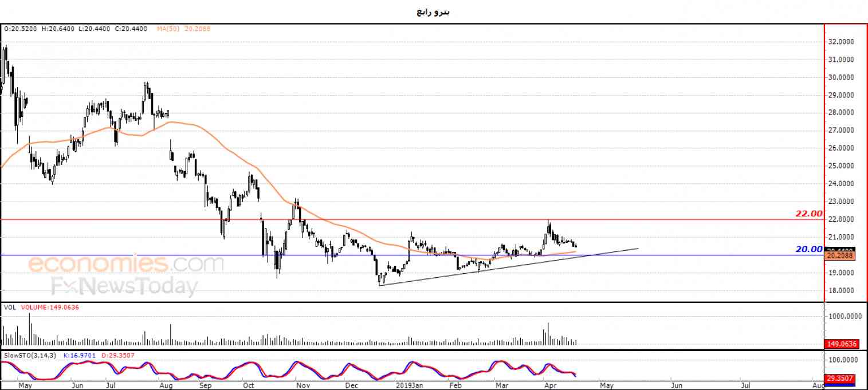
Task: Click the "2019Jan" label on the time axis
Action: click(409, 386)
